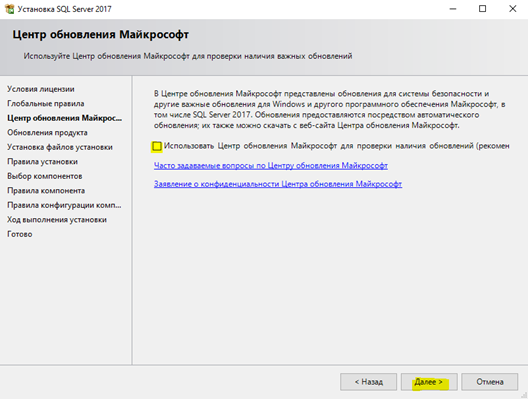Select the Обновления продукта step
This screenshot has height=399, width=528.
coord(47,133)
